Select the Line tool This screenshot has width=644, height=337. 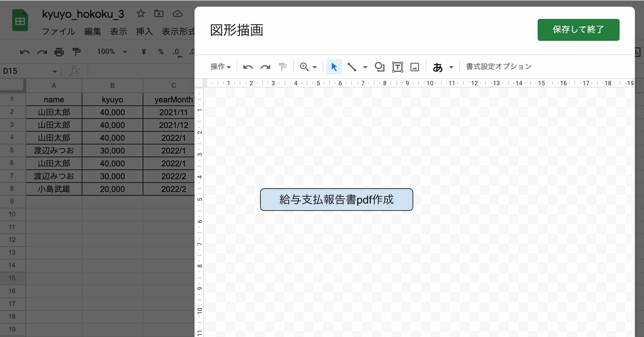coord(352,67)
